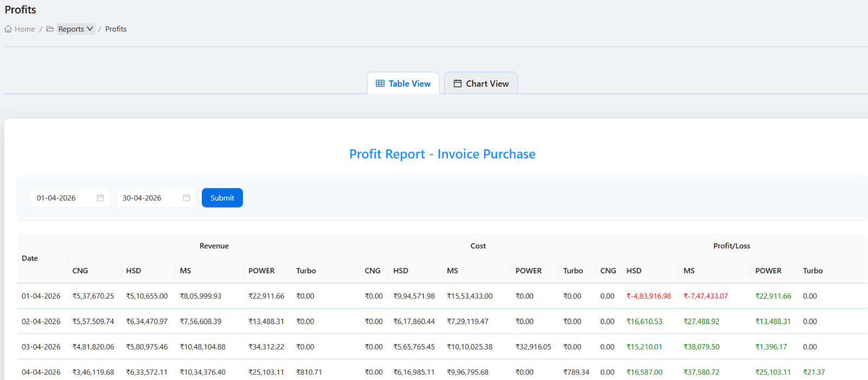
Task: Click POWER cost value ₹32,916.05
Action: pyautogui.click(x=533, y=347)
